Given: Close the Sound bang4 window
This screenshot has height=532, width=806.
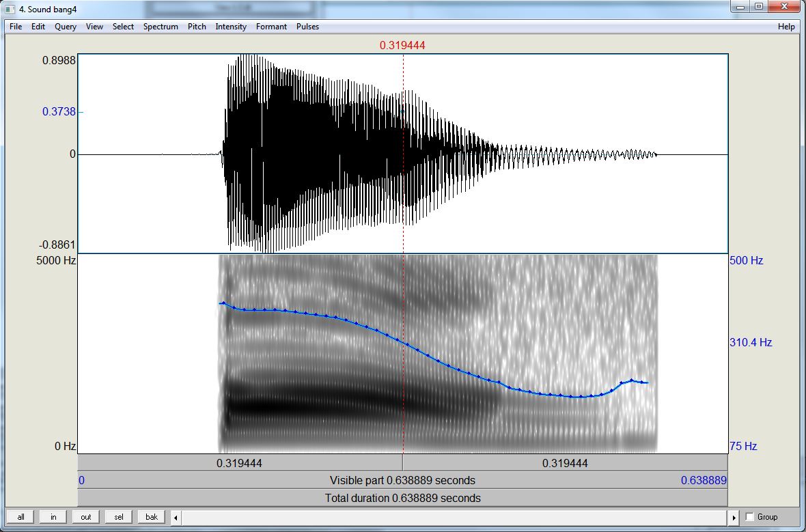Looking at the screenshot, I should 784,8.
